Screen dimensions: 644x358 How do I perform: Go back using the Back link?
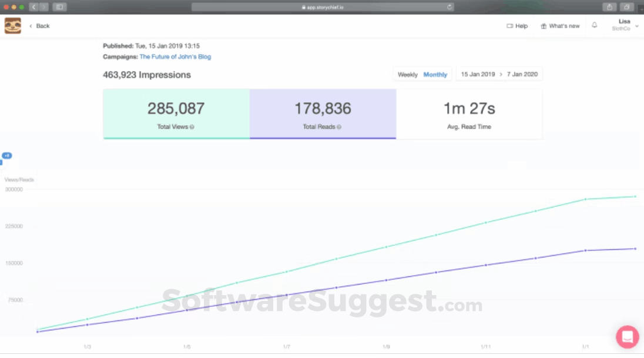39,26
